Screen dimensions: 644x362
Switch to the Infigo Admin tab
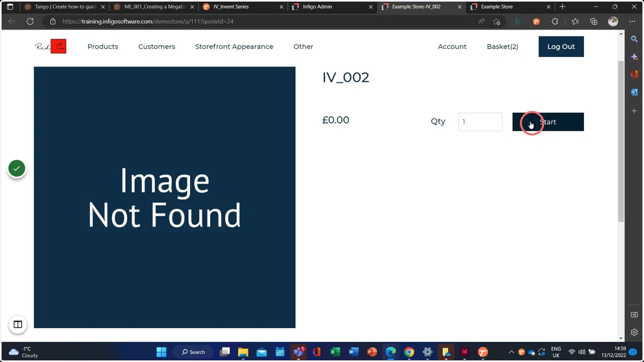[332, 7]
